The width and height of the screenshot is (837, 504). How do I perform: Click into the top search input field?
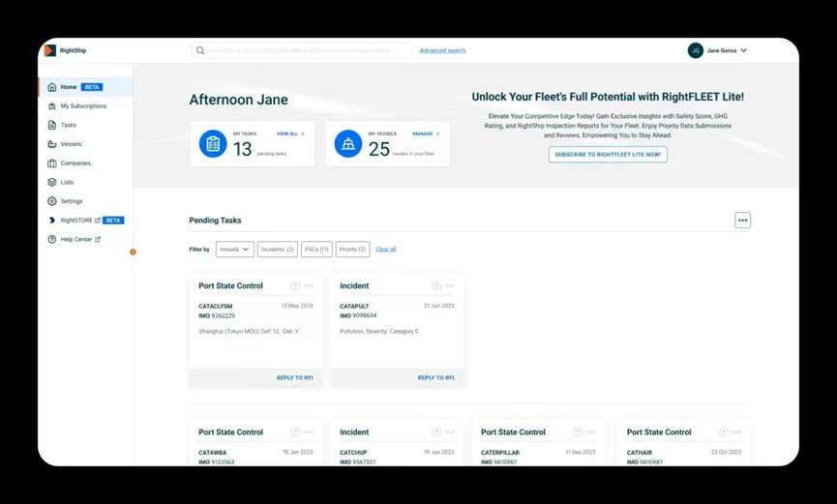pyautogui.click(x=303, y=50)
